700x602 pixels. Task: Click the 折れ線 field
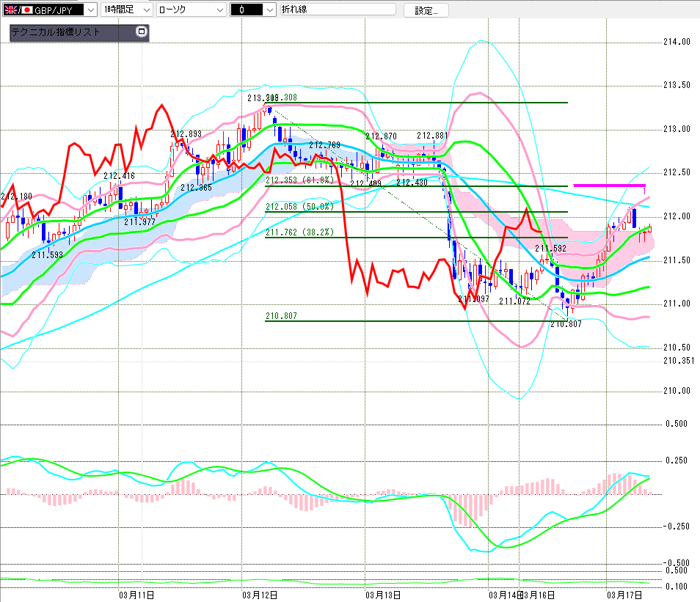pos(336,10)
